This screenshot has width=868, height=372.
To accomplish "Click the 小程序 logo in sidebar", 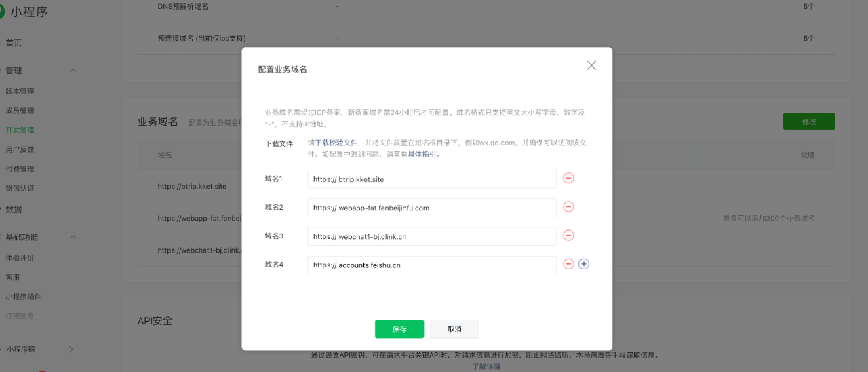I will coord(24,12).
